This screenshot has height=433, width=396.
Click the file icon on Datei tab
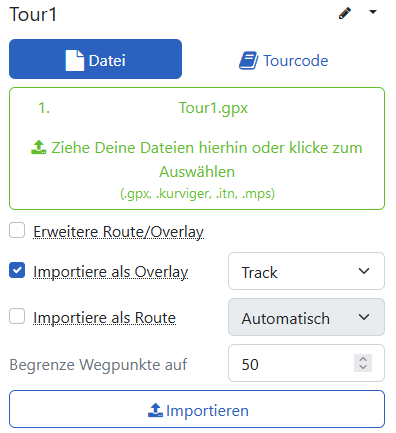[x=75, y=60]
